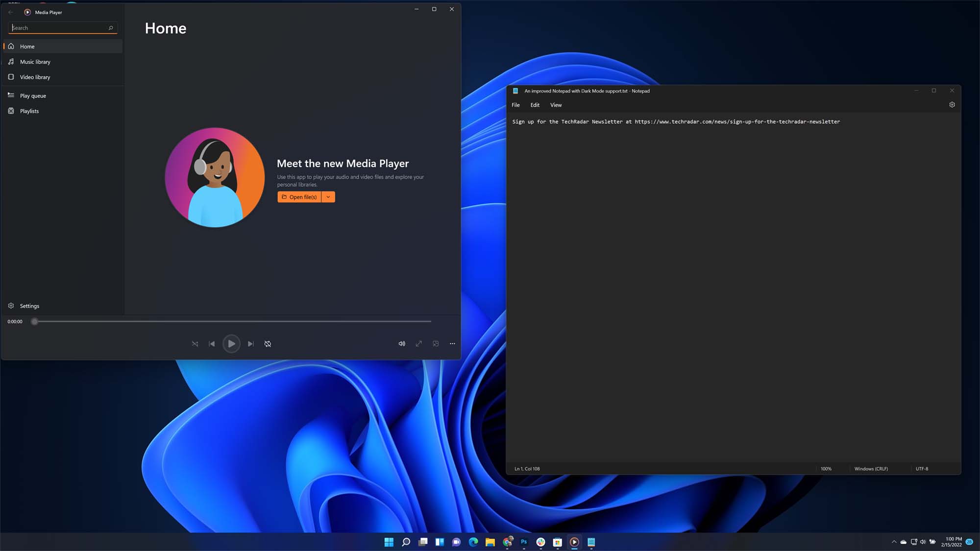Open the Music library section
Image resolution: width=980 pixels, height=551 pixels.
[x=63, y=62]
